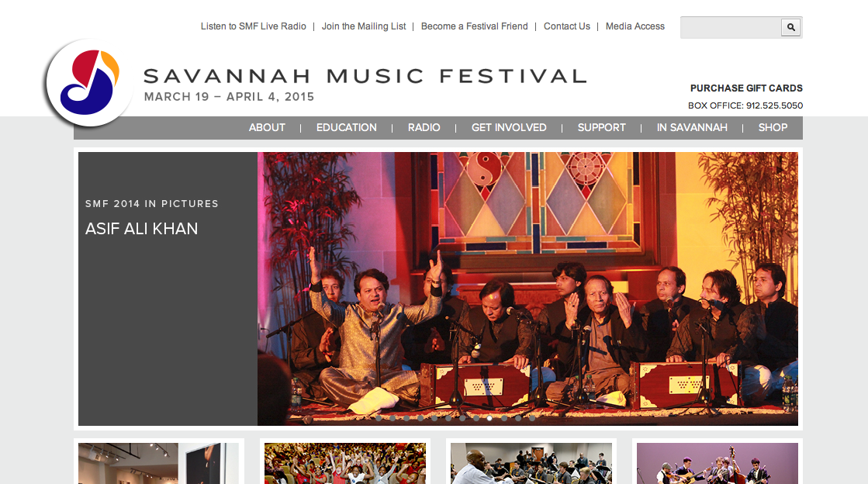Viewport: 868px width, 484px height.
Task: Select the highlighted white slideshow dot
Action: click(x=489, y=418)
